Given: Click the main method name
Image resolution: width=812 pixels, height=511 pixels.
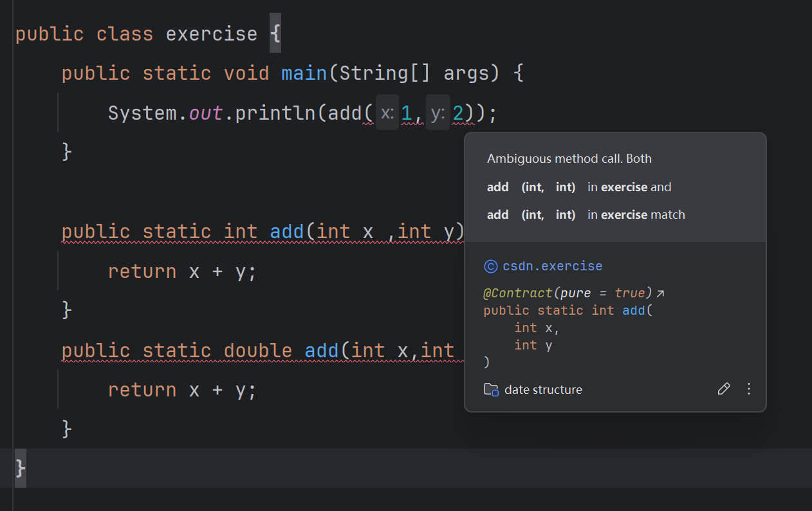Looking at the screenshot, I should point(304,73).
